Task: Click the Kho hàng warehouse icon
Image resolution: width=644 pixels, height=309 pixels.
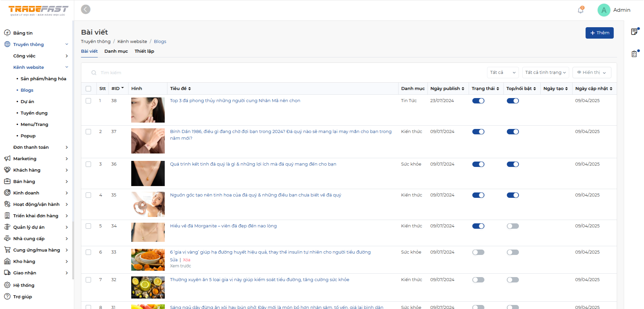Action: pos(7,261)
